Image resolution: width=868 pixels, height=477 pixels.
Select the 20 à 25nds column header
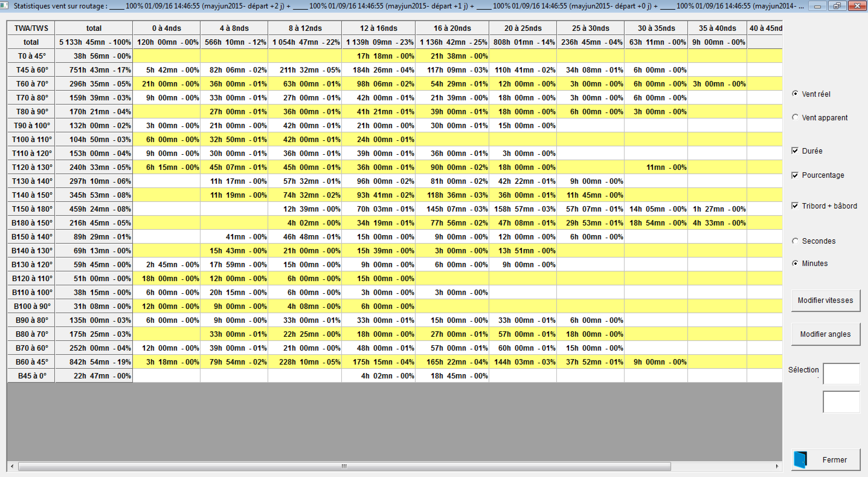[x=523, y=28]
